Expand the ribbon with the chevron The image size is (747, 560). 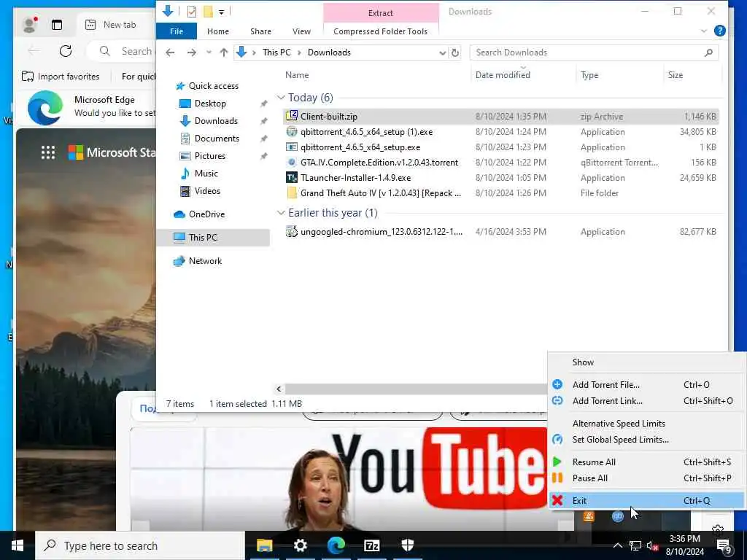coord(704,31)
